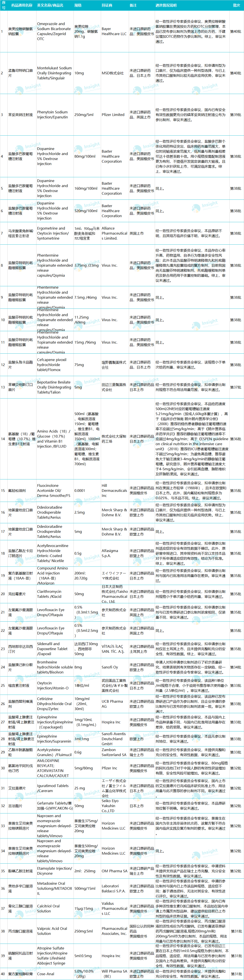Click the 塩野義製薬株式会社 holder cell
244x980 pixels.
(x=114, y=365)
